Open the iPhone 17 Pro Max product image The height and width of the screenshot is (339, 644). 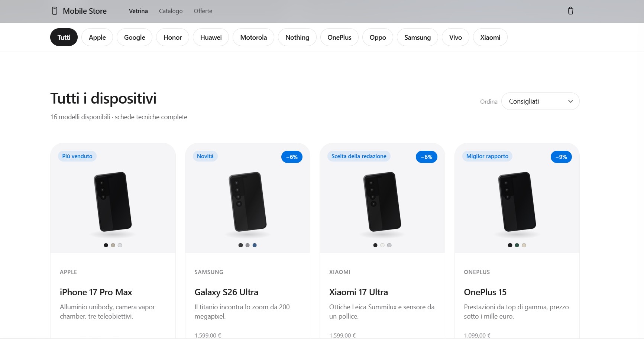coord(113,202)
